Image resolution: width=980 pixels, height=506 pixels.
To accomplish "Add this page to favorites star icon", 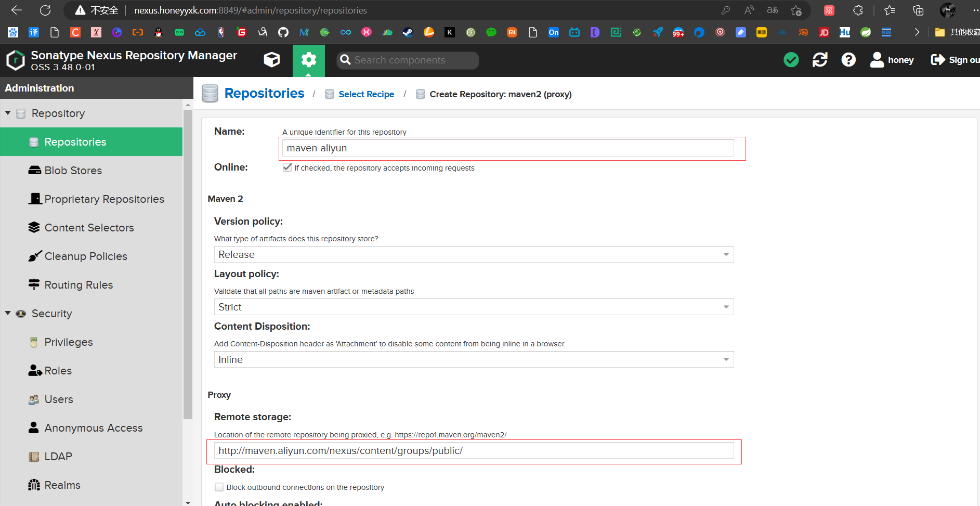I will 796,10.
